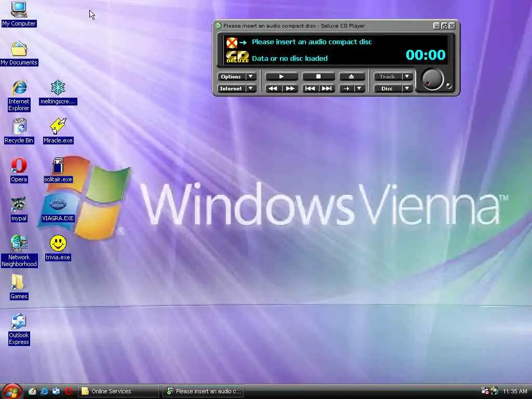Click the task scheduler tray icon
The width and height of the screenshot is (532, 399).
[485, 391]
